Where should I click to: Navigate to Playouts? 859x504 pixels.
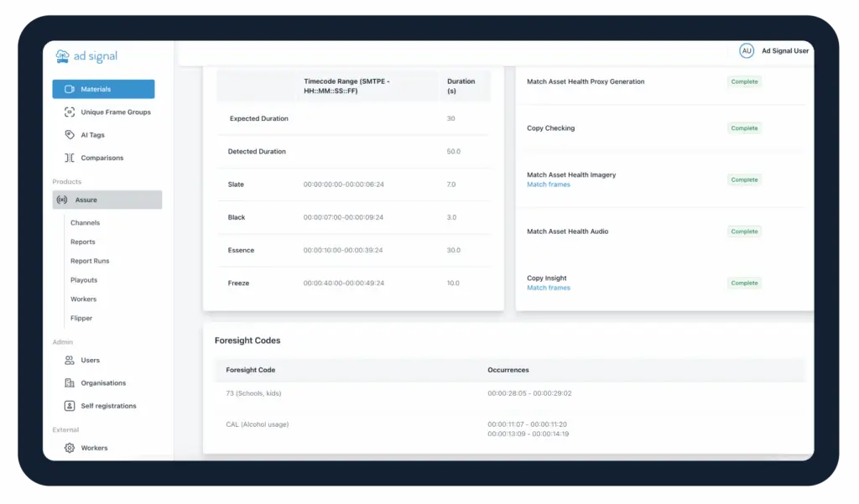84,280
